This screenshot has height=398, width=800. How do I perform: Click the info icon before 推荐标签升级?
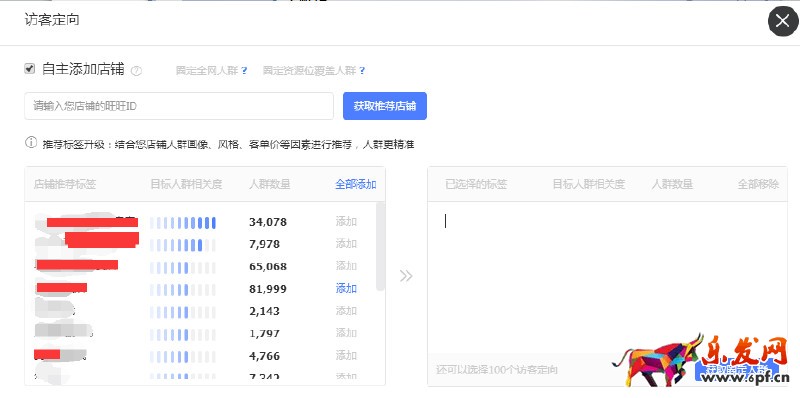31,142
